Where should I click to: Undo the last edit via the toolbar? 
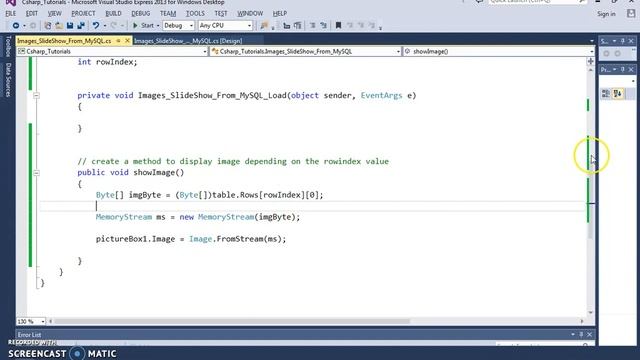coord(96,26)
